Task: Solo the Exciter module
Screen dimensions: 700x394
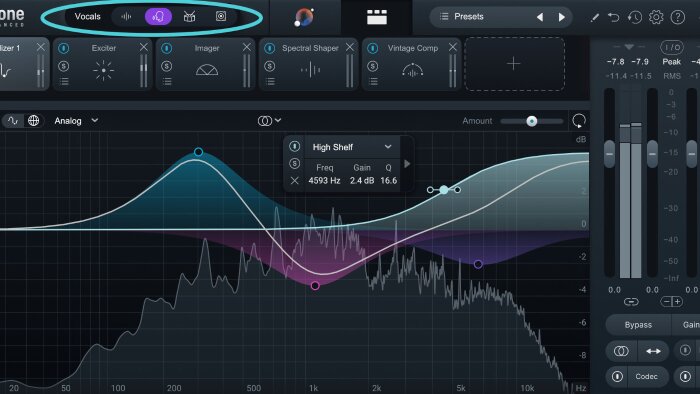Action: (x=63, y=66)
